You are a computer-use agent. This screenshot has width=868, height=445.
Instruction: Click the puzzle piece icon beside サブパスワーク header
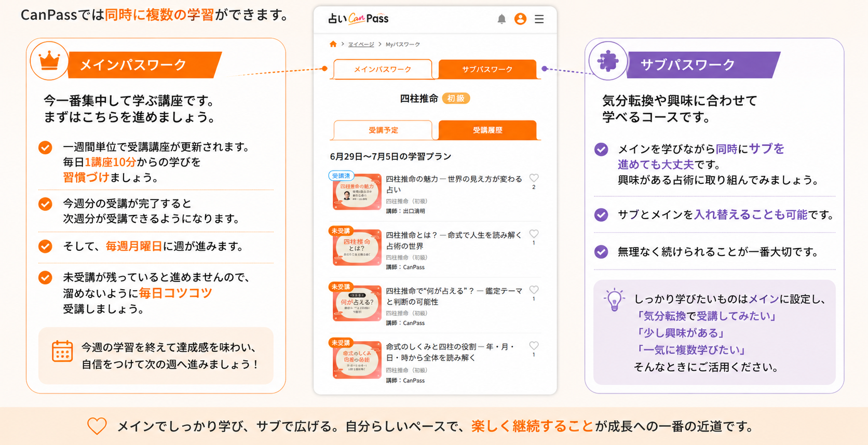pyautogui.click(x=608, y=61)
